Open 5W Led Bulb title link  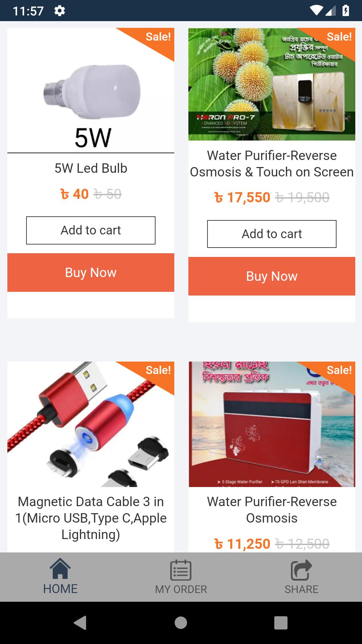pos(91,168)
